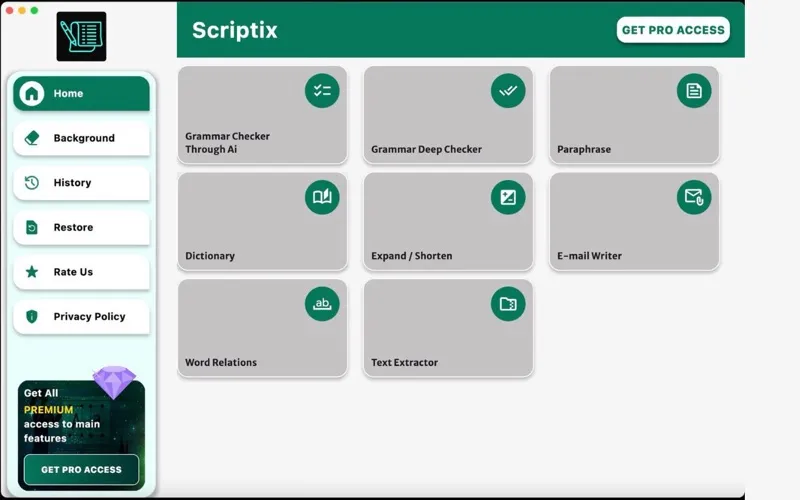Click the Paraphrase document icon

(694, 91)
